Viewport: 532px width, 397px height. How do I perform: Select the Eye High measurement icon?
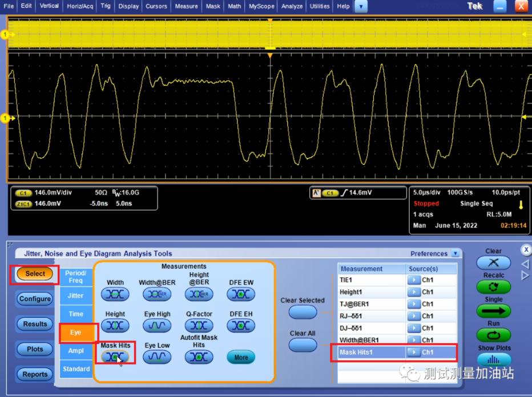pyautogui.click(x=157, y=326)
